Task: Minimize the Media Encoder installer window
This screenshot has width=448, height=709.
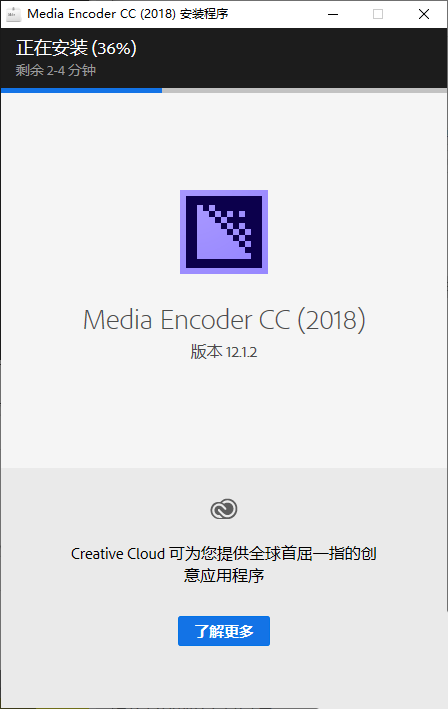Action: tap(333, 14)
